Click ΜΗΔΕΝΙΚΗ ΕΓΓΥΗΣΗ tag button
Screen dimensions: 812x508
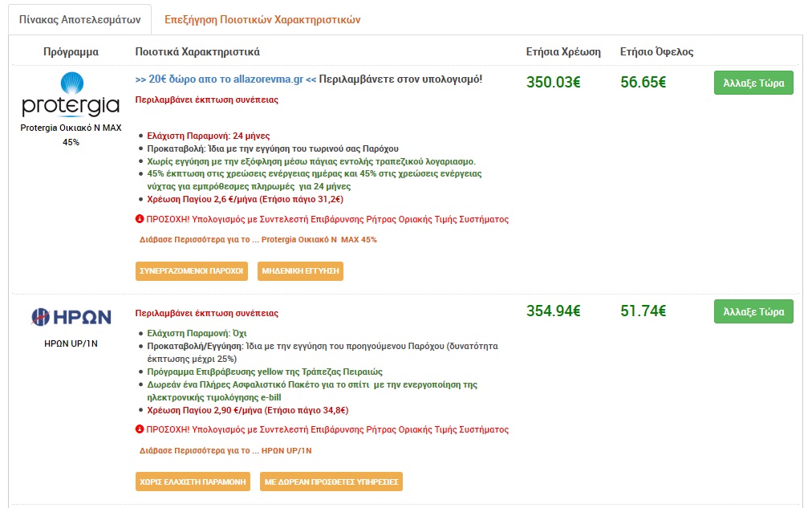tap(300, 270)
